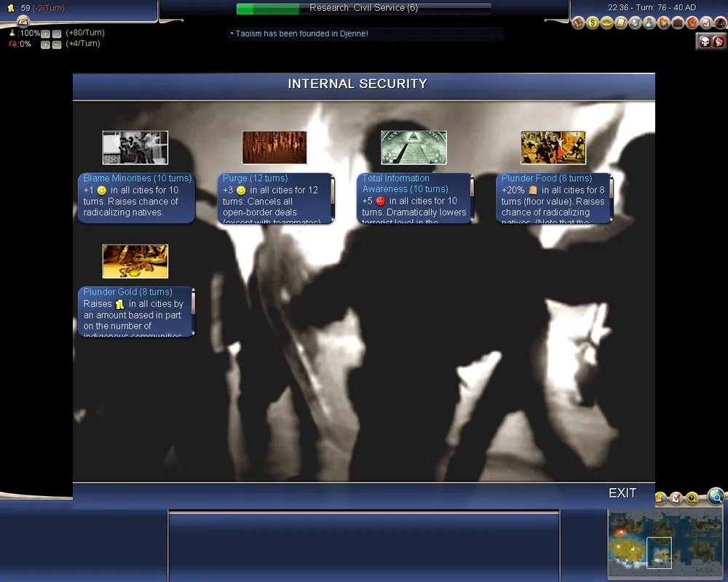This screenshot has width=728, height=582.
Task: Exit the Internal Security screen
Action: coord(622,493)
